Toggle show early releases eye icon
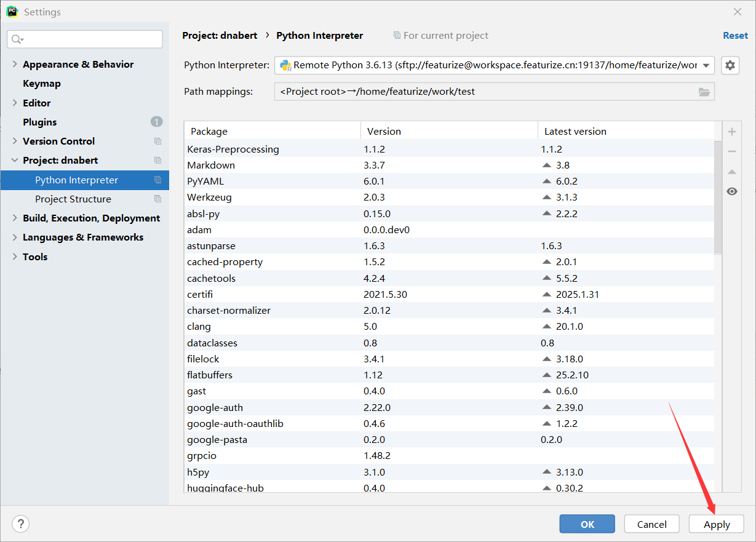 (x=732, y=191)
